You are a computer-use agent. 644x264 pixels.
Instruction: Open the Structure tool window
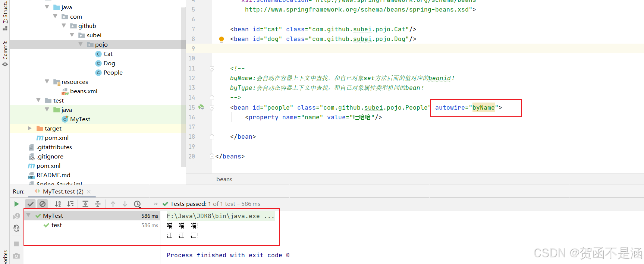[x=5, y=15]
